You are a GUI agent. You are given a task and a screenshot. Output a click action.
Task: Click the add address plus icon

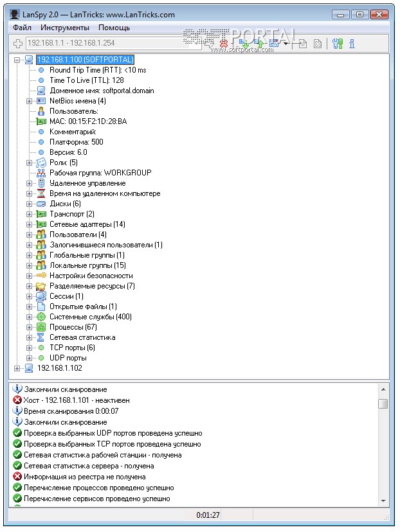[x=17, y=44]
